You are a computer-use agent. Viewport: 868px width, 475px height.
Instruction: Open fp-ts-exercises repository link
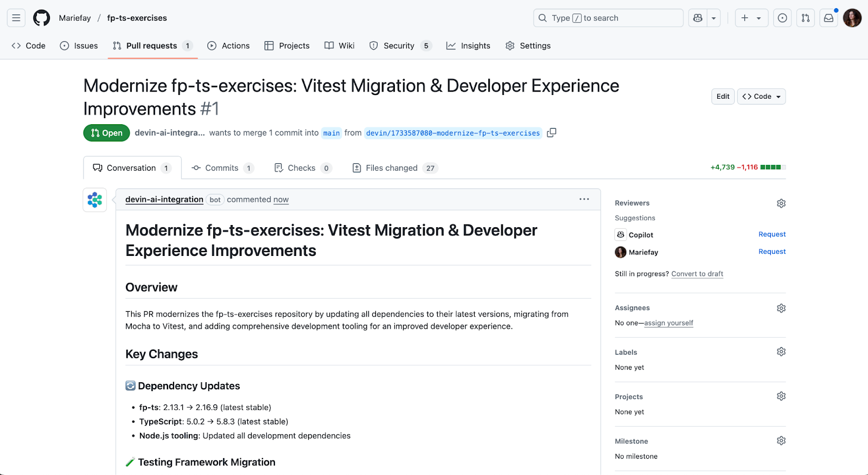pos(137,18)
